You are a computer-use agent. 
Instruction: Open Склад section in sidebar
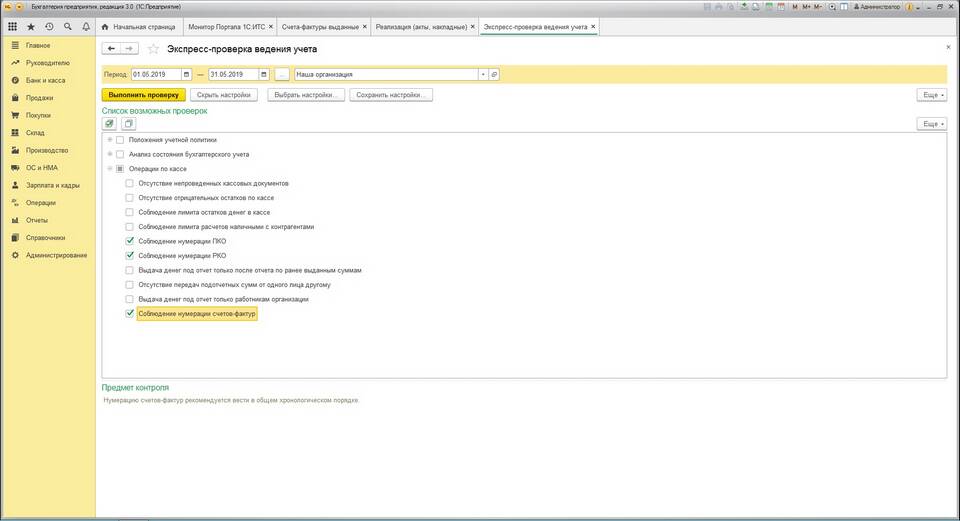(x=35, y=133)
